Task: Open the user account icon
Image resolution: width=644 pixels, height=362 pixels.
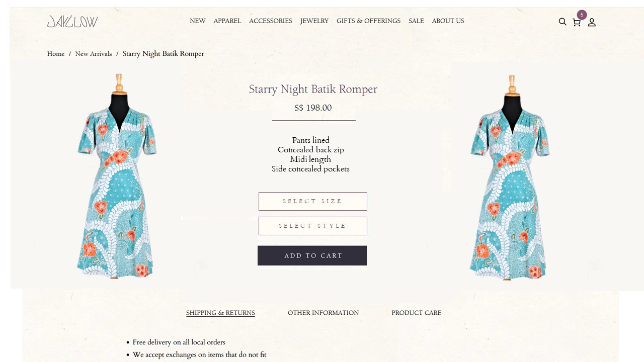Action: click(592, 22)
